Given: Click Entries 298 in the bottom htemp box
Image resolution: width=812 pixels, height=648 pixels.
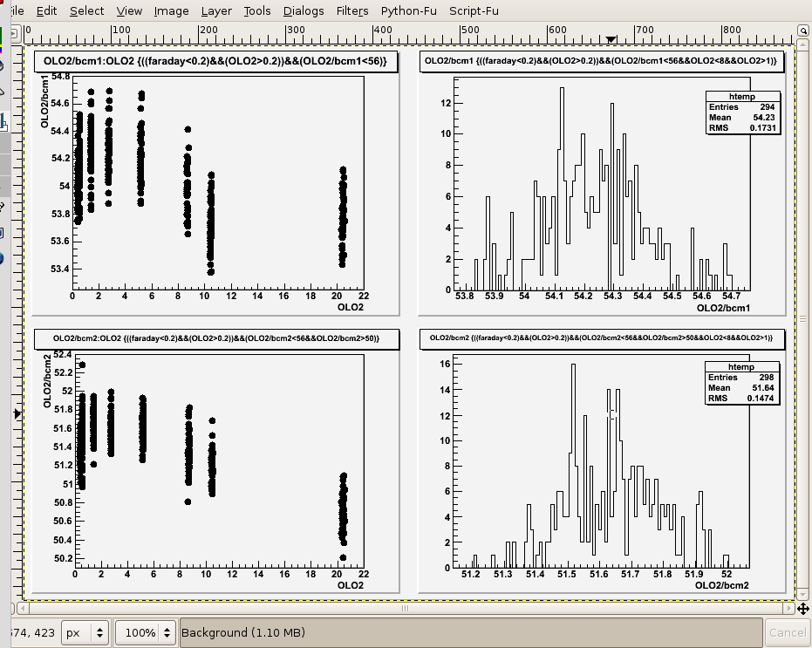Looking at the screenshot, I should (x=740, y=377).
